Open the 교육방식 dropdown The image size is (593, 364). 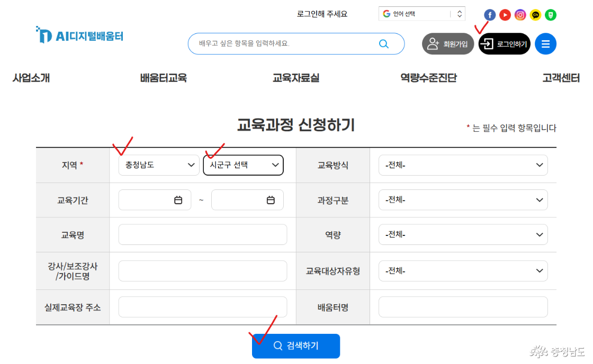[463, 165]
